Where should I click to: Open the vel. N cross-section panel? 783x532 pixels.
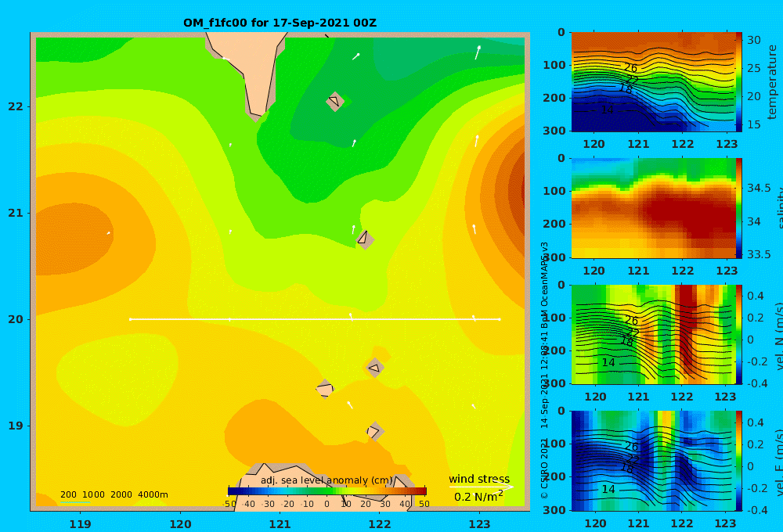(654, 334)
